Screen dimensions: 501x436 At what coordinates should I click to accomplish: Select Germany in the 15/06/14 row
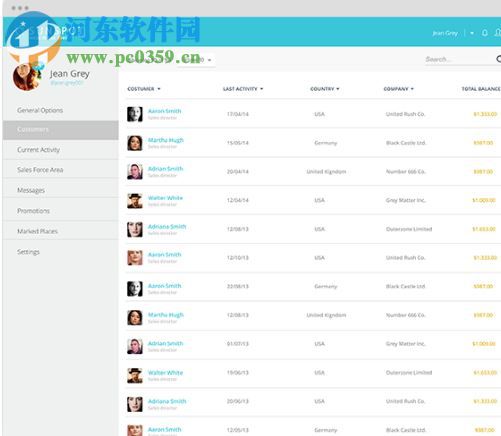pyautogui.click(x=326, y=143)
